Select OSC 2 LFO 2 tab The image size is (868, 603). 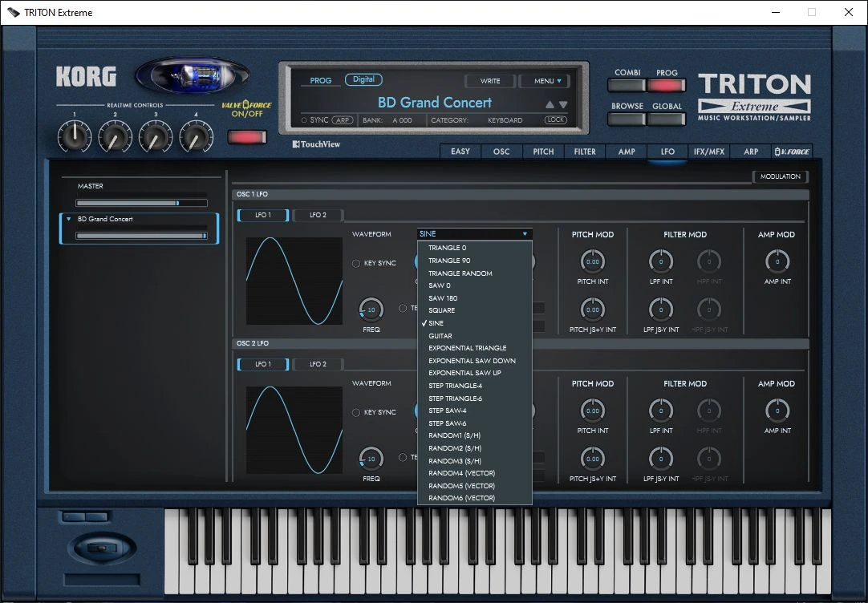[318, 364]
